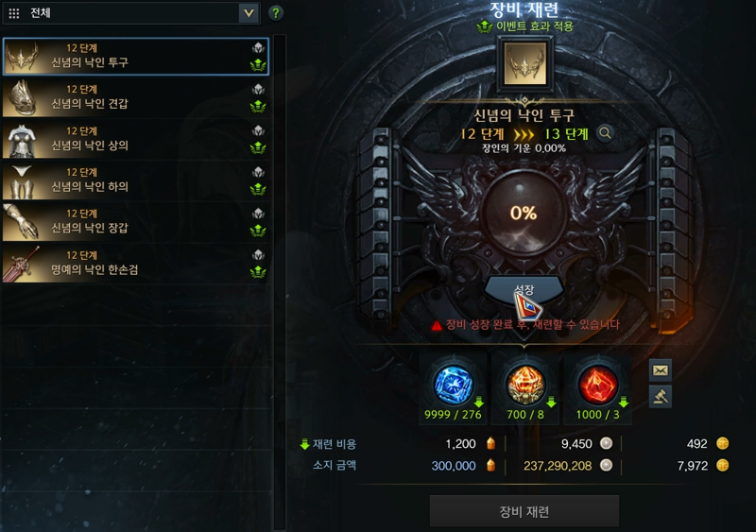Click the magnifier icon next to 13 단계
This screenshot has width=756, height=532.
click(605, 132)
